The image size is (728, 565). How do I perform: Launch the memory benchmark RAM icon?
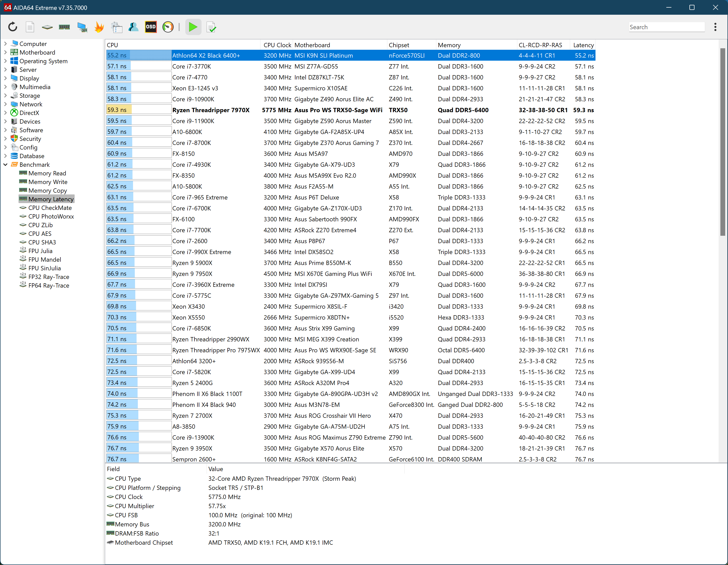(64, 27)
